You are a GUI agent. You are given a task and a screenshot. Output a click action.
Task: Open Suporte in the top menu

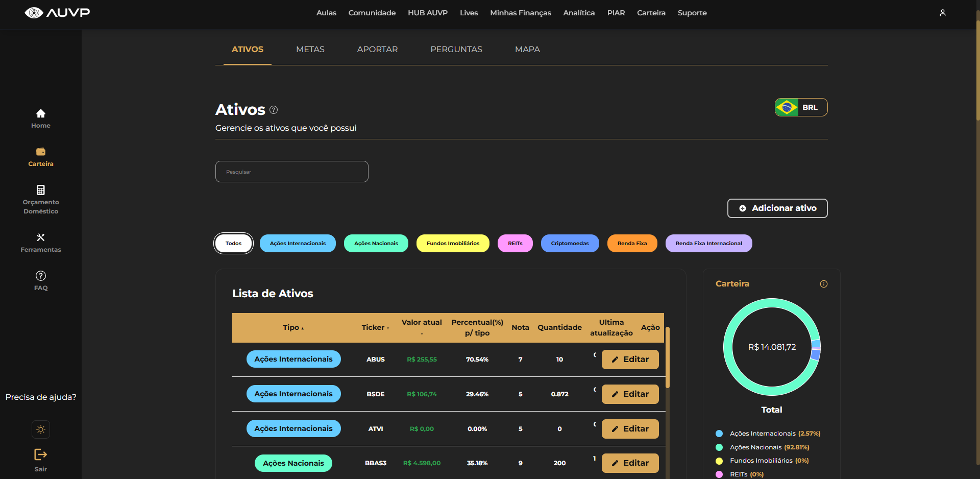coord(692,13)
